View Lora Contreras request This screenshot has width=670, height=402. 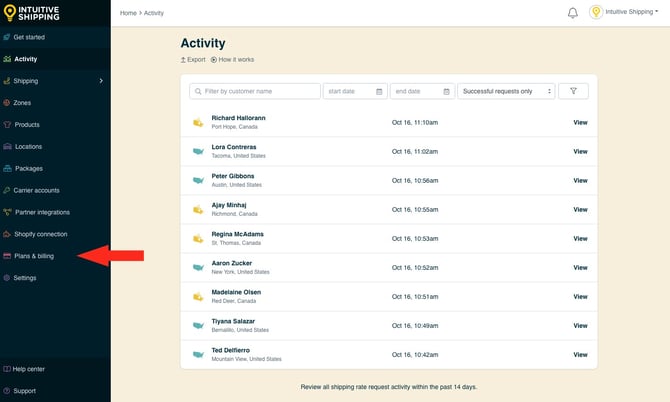pos(580,151)
